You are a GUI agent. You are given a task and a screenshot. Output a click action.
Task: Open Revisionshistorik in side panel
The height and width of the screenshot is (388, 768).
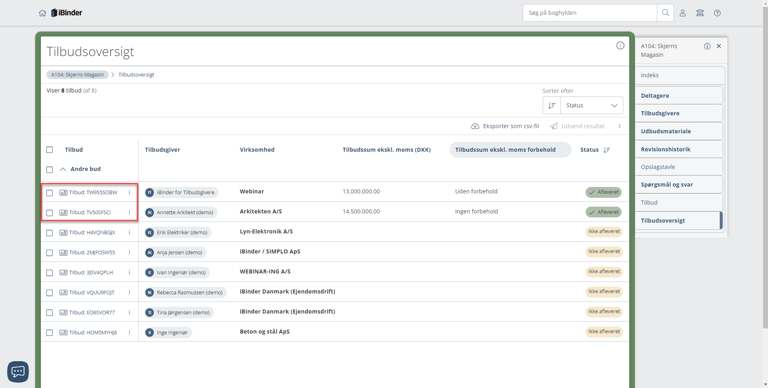pyautogui.click(x=679, y=149)
